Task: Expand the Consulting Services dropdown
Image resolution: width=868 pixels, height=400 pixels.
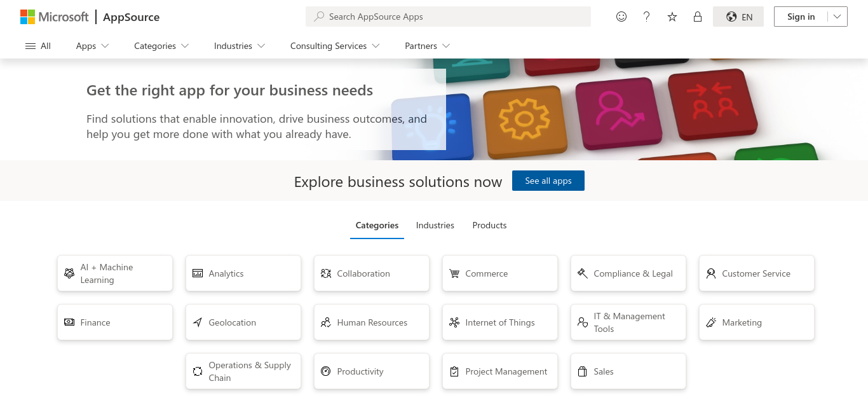Action: [x=335, y=46]
